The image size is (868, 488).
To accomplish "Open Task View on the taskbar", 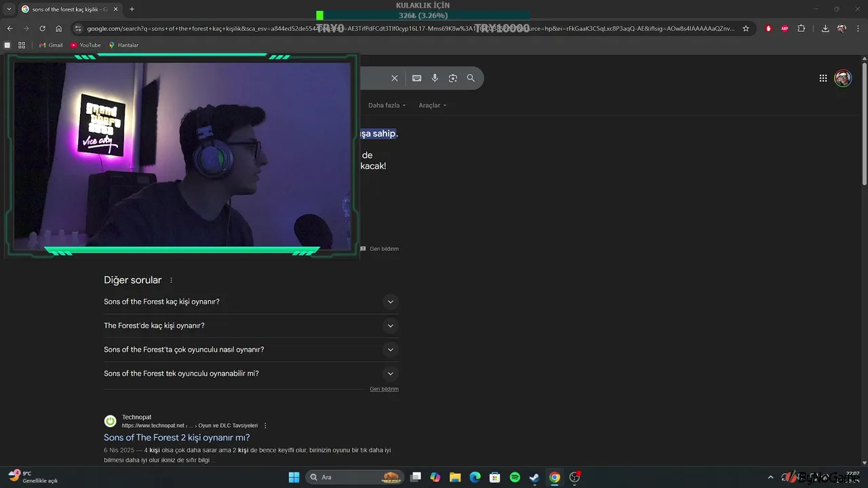I will point(416,477).
